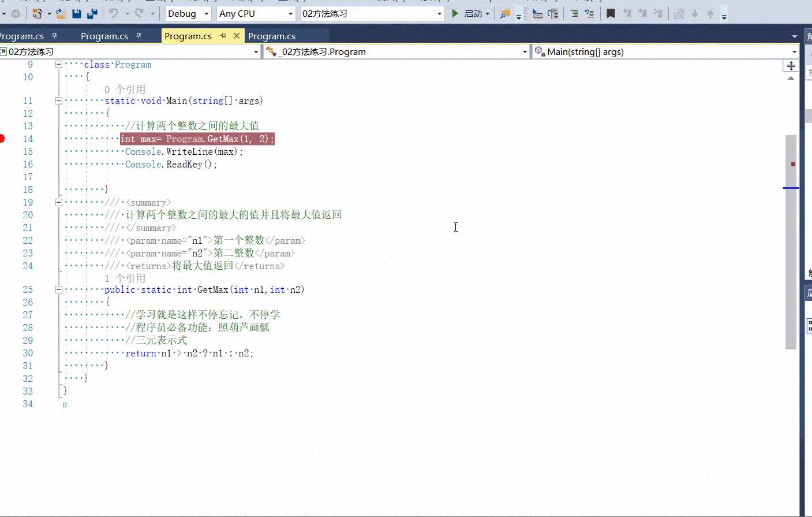Viewport: 812px width, 517px height.
Task: Click the Redo arrow icon
Action: click(x=139, y=13)
